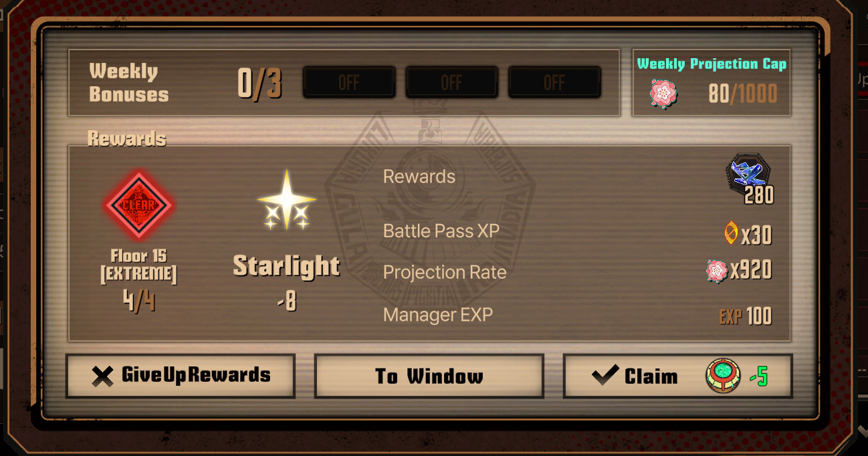The image size is (868, 456).
Task: Click the Battle Pass XP orange gem icon
Action: [x=731, y=233]
